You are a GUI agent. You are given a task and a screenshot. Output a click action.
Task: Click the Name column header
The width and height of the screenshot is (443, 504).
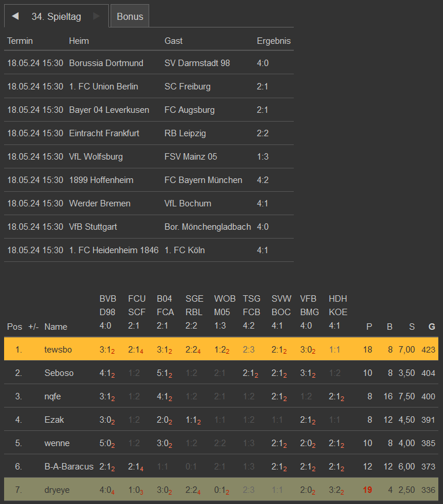[56, 327]
